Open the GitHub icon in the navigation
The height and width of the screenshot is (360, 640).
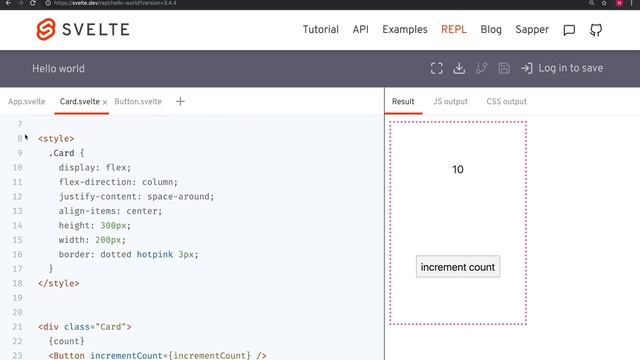click(596, 30)
